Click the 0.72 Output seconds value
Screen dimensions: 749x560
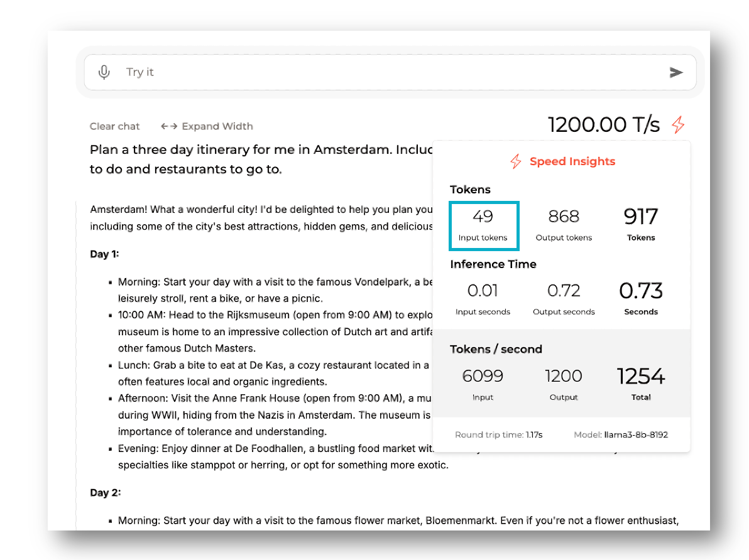click(564, 291)
